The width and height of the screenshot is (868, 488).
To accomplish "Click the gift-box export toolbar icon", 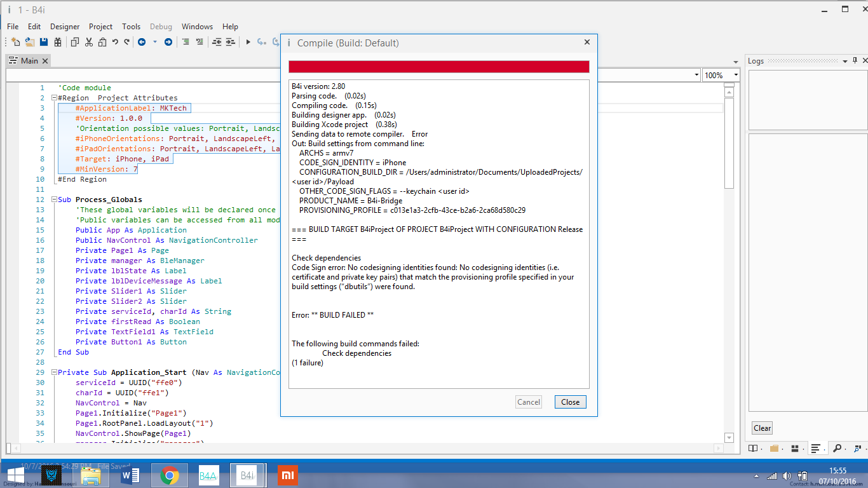I will [x=58, y=42].
